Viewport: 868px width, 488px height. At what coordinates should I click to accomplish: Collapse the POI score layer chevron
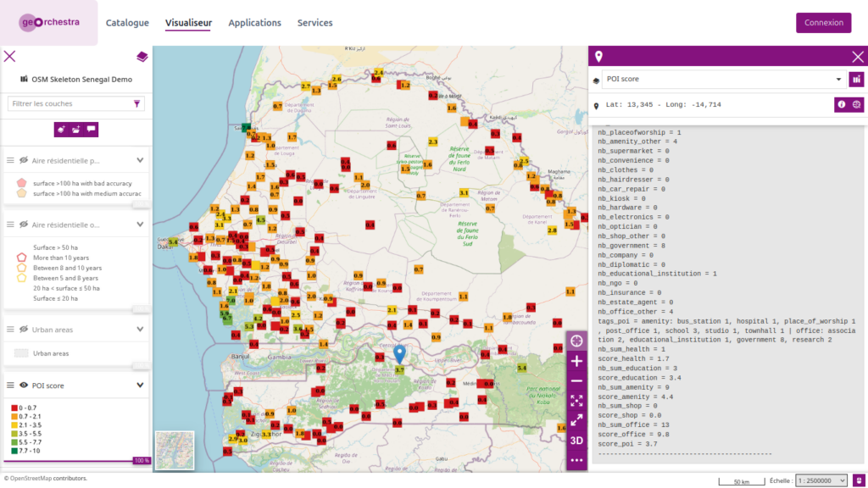pos(140,385)
